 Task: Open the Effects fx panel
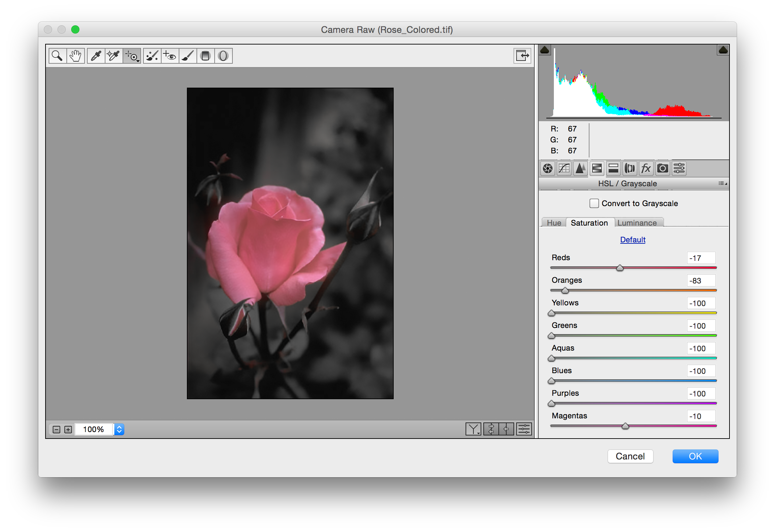[x=646, y=168]
